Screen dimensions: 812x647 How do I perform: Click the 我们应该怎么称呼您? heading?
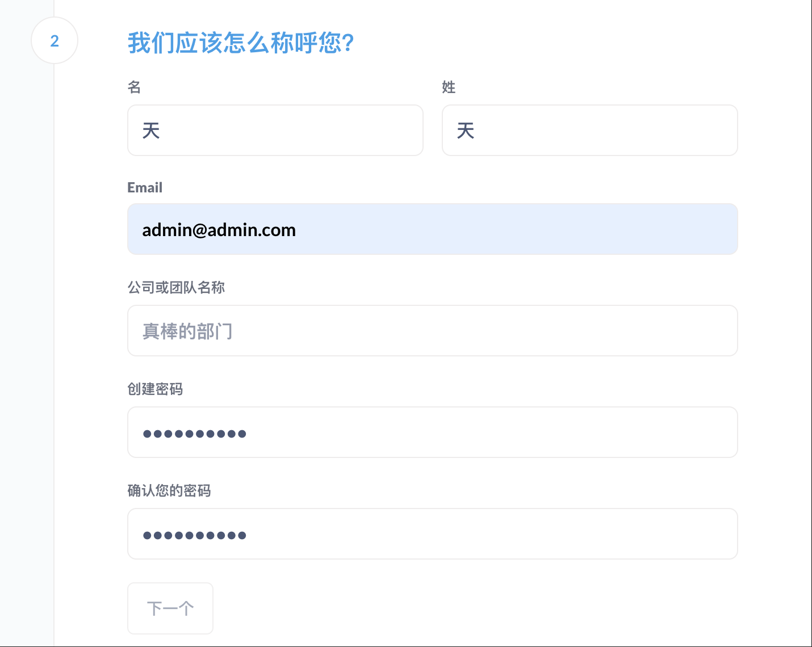pos(241,43)
